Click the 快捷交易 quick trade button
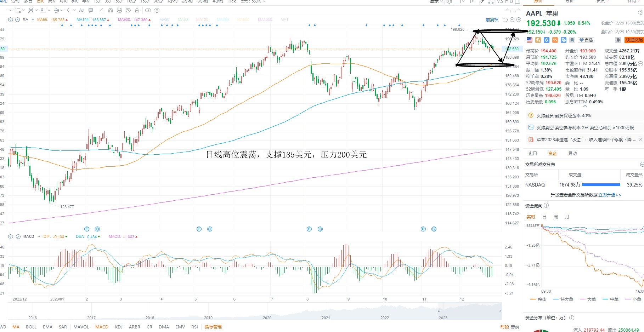The height and width of the screenshot is (332, 644). tap(633, 40)
